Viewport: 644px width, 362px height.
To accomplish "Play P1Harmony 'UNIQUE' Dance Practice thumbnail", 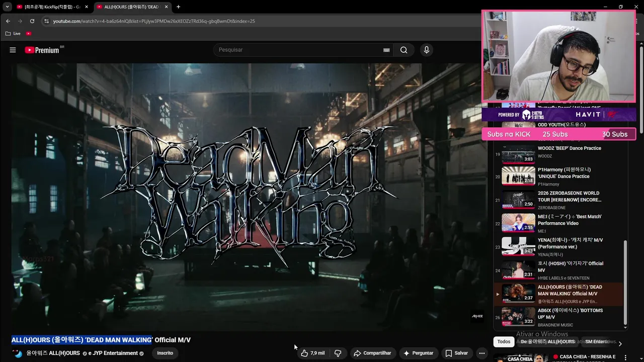I will pyautogui.click(x=518, y=175).
